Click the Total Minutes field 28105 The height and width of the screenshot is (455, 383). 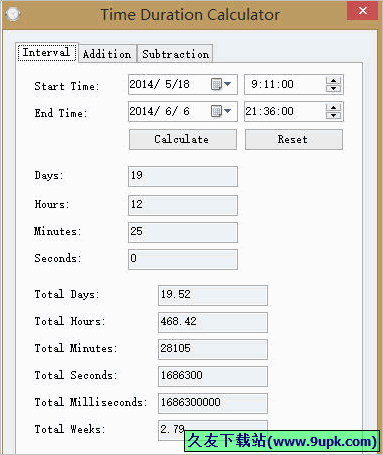tap(213, 349)
